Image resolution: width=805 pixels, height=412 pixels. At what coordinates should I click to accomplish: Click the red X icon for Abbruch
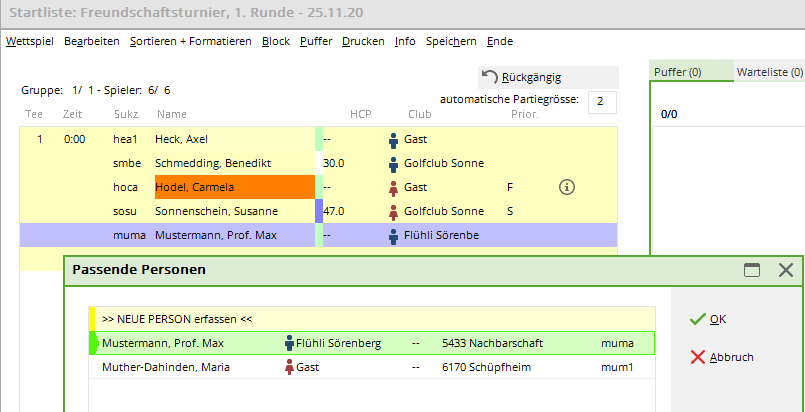[697, 357]
